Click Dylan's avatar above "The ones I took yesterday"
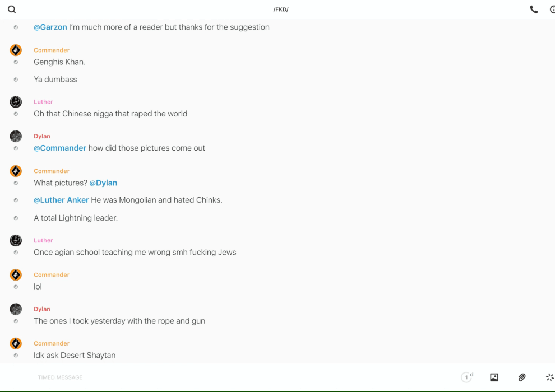Screen dimensions: 555x392 coord(16,309)
